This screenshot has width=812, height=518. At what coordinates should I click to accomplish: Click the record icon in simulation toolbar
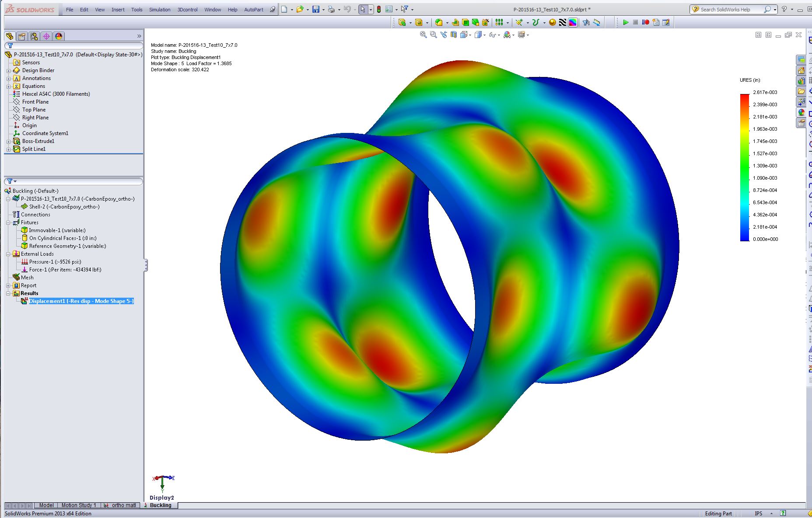[x=646, y=22]
